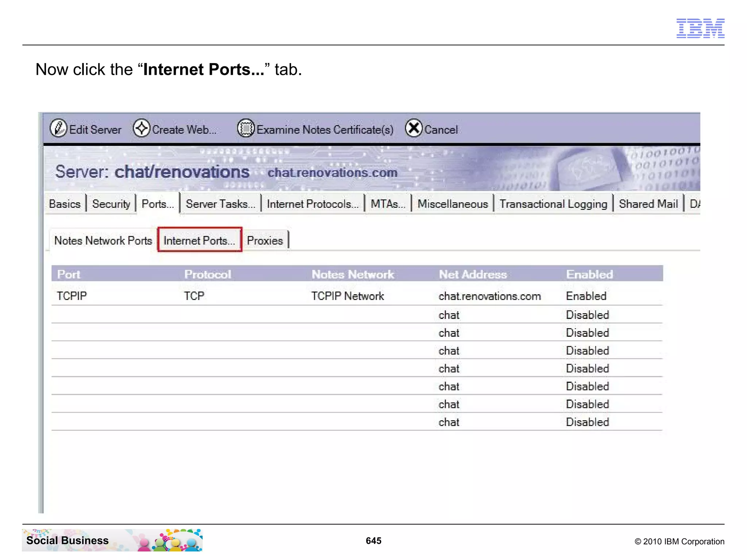Switch to Internet Protocols... tab
747x560 pixels.
(313, 204)
